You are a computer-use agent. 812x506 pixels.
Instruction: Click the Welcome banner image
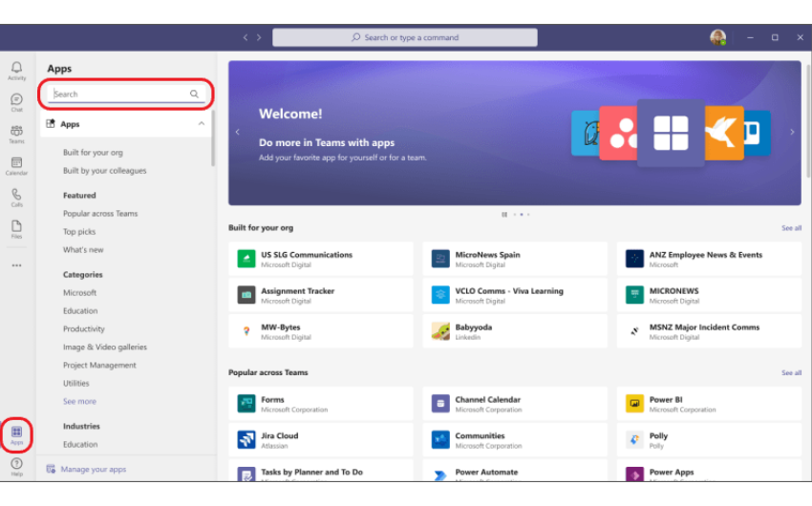click(x=515, y=133)
